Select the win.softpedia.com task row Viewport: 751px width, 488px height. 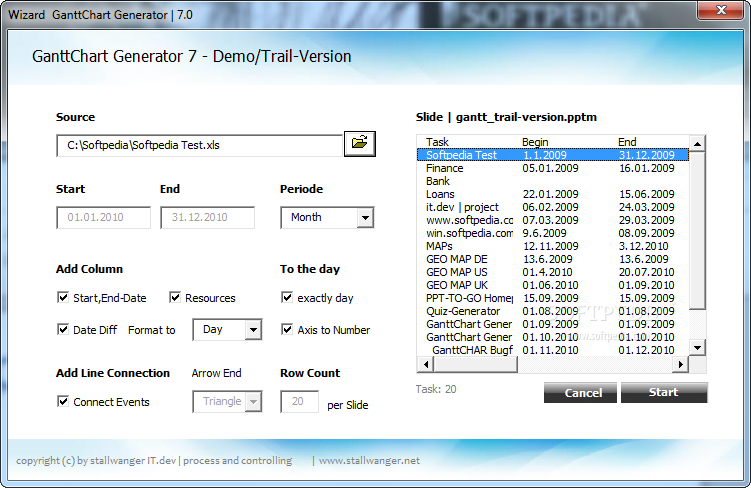553,233
